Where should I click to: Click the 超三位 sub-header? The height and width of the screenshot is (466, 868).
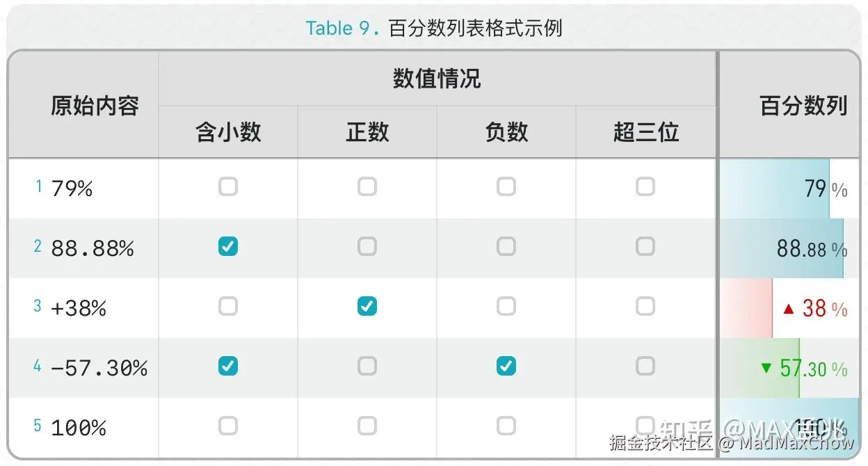[x=645, y=132]
